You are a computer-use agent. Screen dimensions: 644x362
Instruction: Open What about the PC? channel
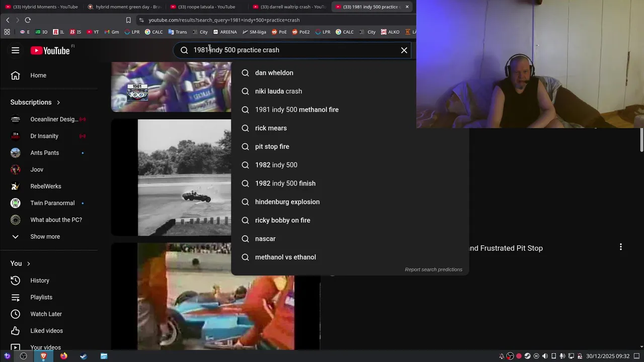point(49,220)
